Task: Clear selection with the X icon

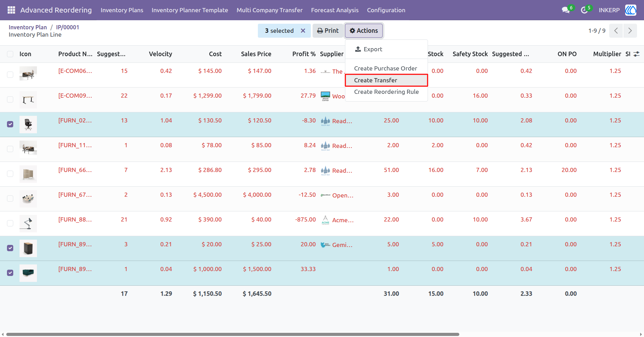Action: coord(303,31)
